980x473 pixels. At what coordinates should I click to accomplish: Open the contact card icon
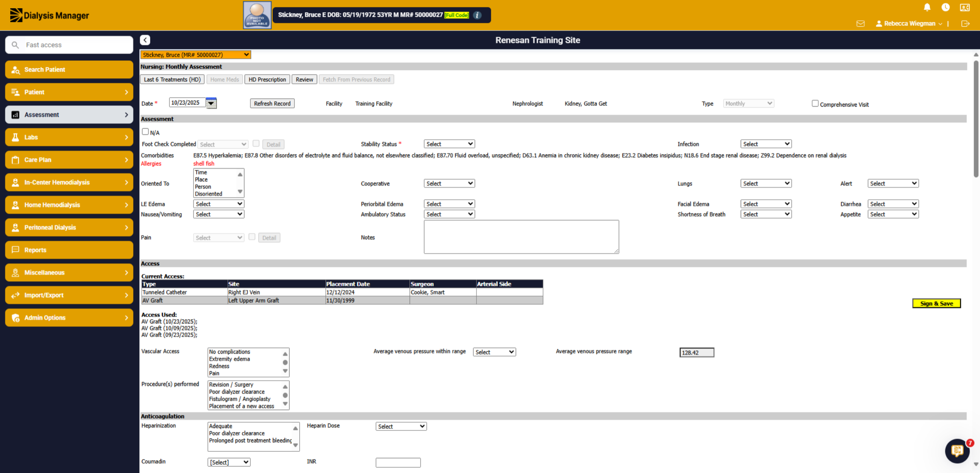964,7
